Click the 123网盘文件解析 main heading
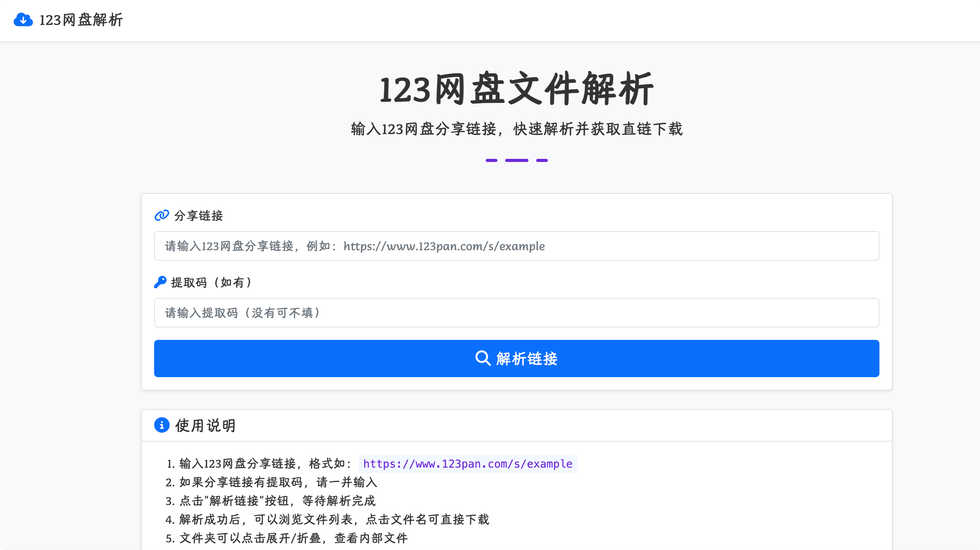Screen dimensions: 980x550 pyautogui.click(x=516, y=89)
